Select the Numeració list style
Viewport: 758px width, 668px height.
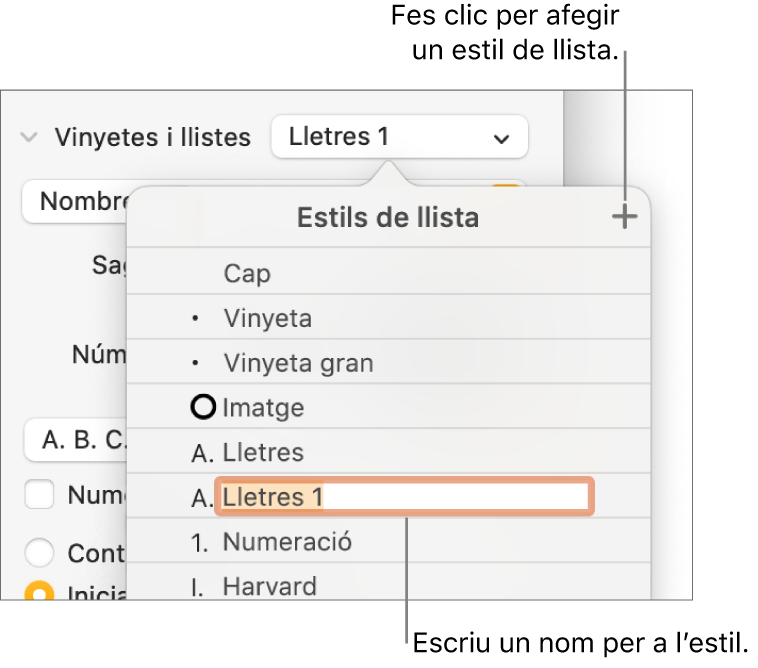click(388, 541)
